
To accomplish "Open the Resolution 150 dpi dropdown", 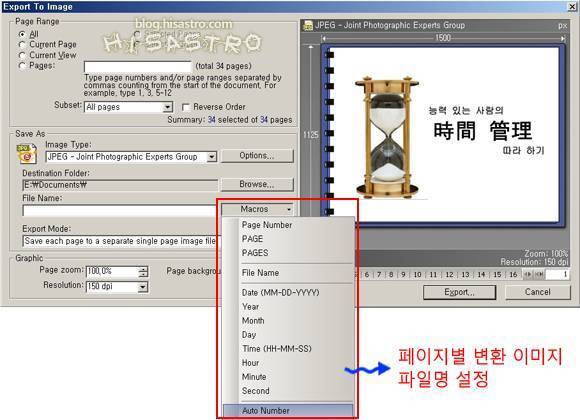I will (143, 287).
